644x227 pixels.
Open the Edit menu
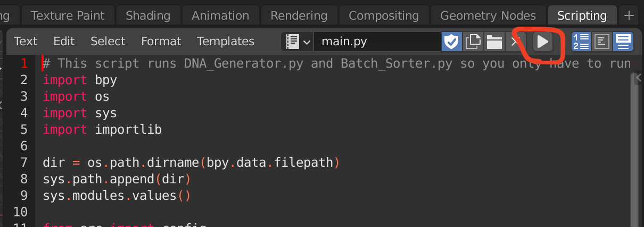[x=64, y=41]
